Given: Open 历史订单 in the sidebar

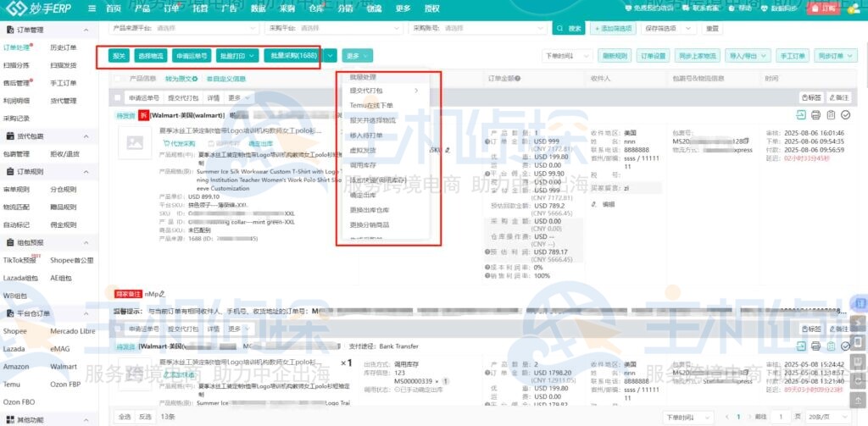Looking at the screenshot, I should [63, 47].
